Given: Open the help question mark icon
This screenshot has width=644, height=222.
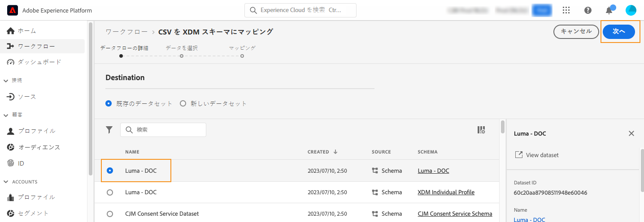Looking at the screenshot, I should (588, 10).
